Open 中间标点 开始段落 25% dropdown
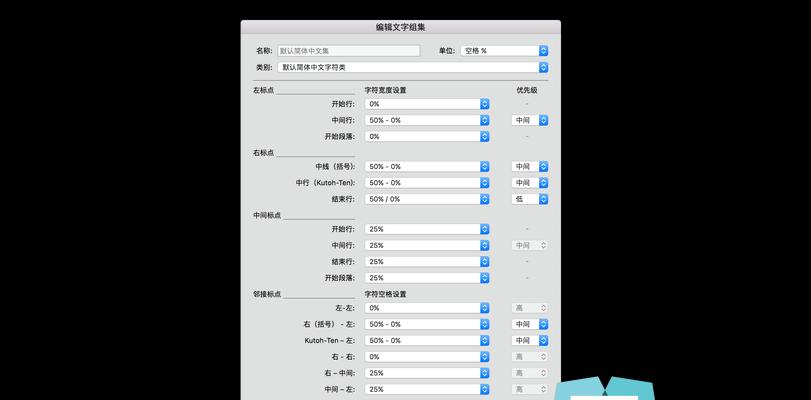811x400 pixels. pos(427,278)
